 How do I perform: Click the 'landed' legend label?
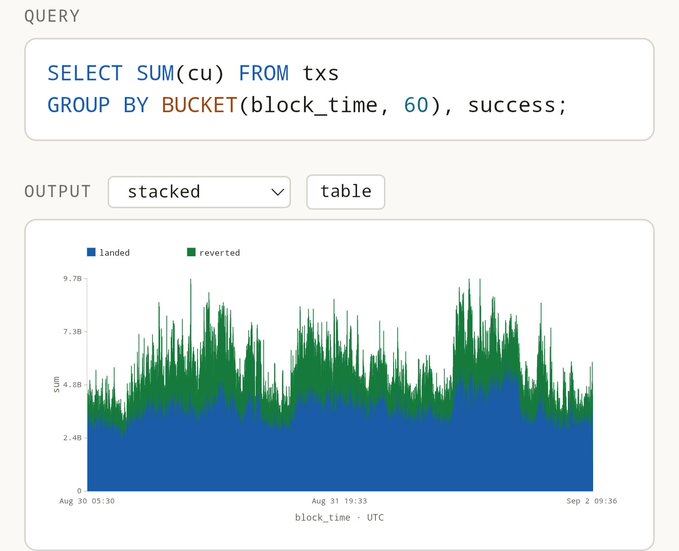click(114, 253)
